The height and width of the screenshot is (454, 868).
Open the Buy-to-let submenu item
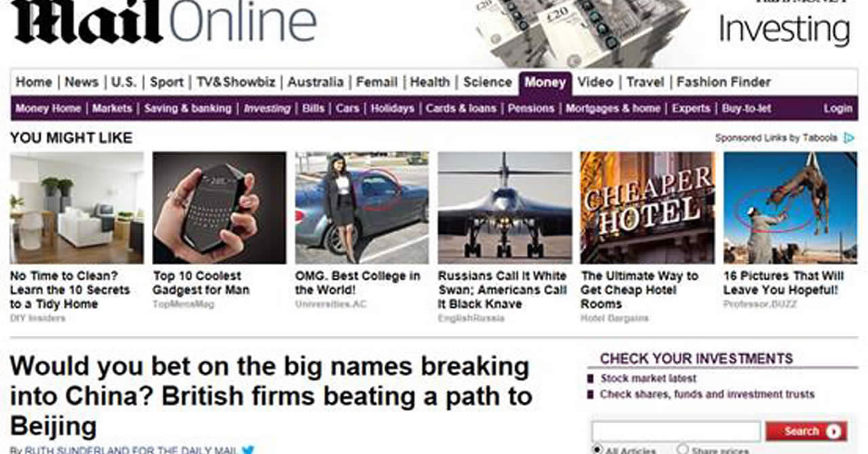pos(746,108)
